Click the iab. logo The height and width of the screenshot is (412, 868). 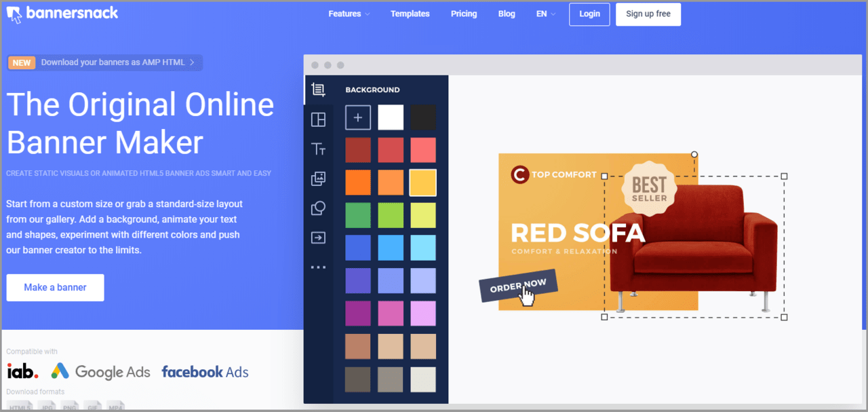22,371
